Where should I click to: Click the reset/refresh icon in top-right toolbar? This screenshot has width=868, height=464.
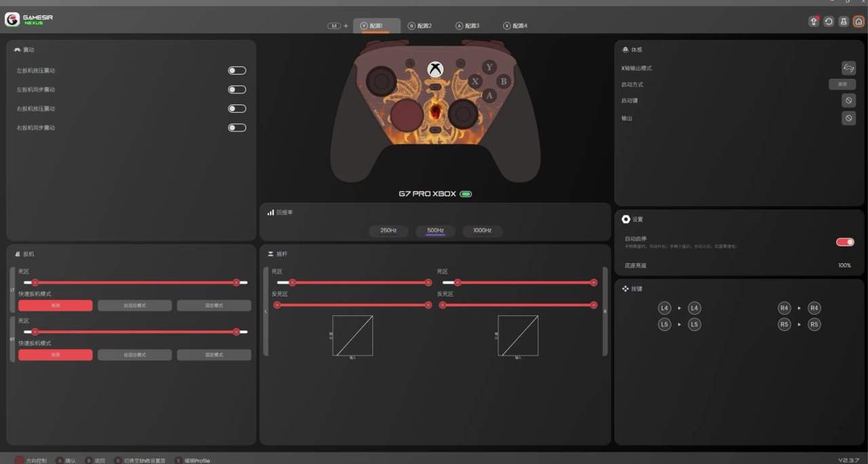click(x=829, y=22)
